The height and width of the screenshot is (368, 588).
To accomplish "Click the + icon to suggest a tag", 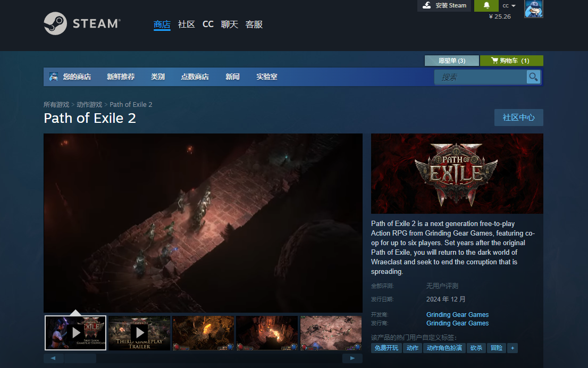I will tap(513, 348).
